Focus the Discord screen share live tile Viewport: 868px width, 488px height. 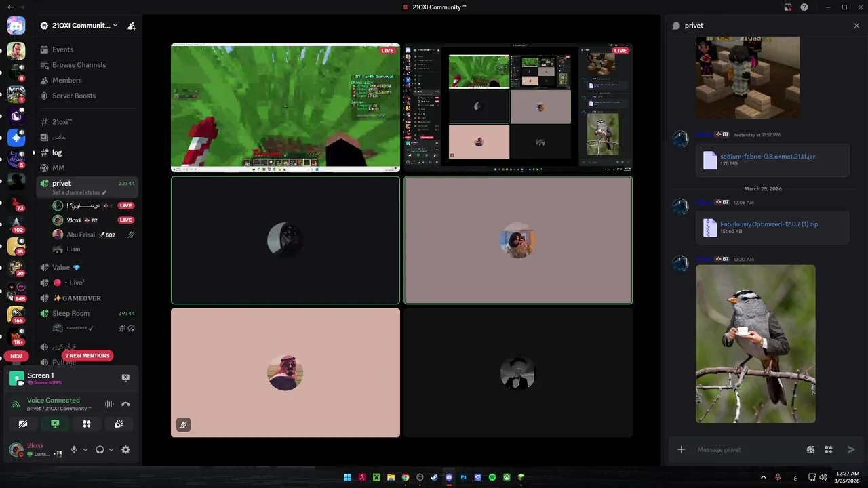[518, 108]
